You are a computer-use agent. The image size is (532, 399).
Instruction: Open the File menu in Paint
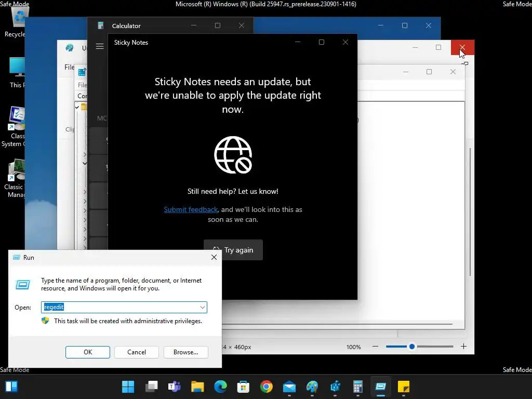tap(69, 67)
